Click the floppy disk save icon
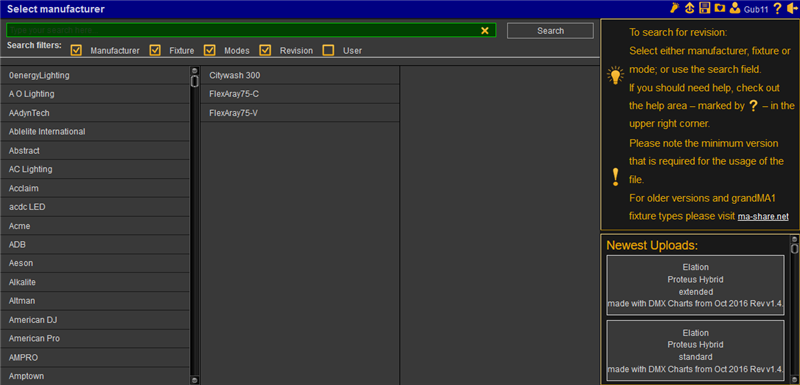 (705, 8)
